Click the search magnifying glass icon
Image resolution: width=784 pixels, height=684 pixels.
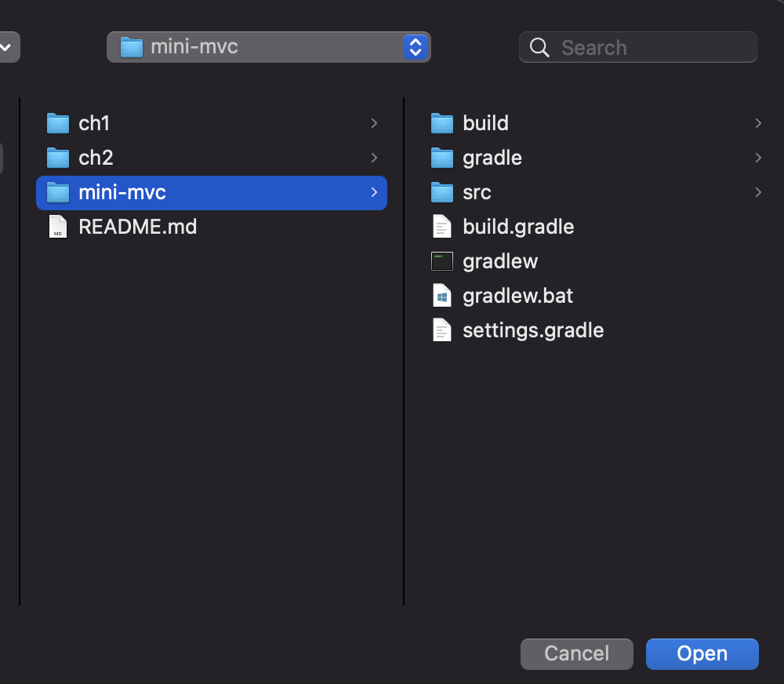coord(539,48)
